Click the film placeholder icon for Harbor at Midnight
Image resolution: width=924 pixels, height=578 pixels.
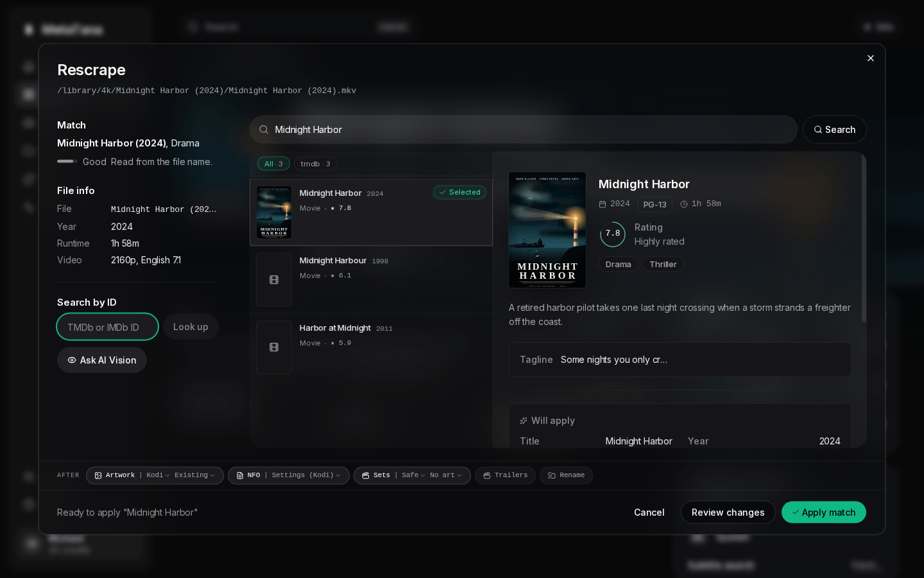274,347
